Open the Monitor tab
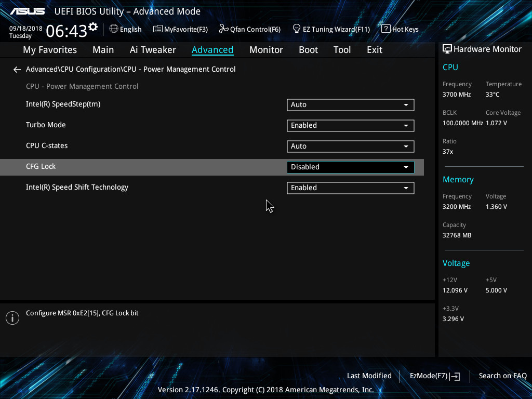 [x=266, y=50]
